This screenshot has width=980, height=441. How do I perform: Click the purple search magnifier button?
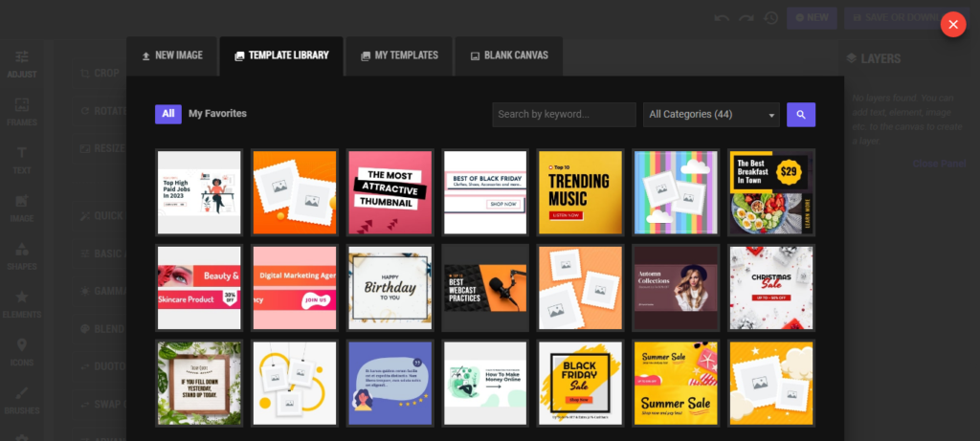(x=801, y=115)
